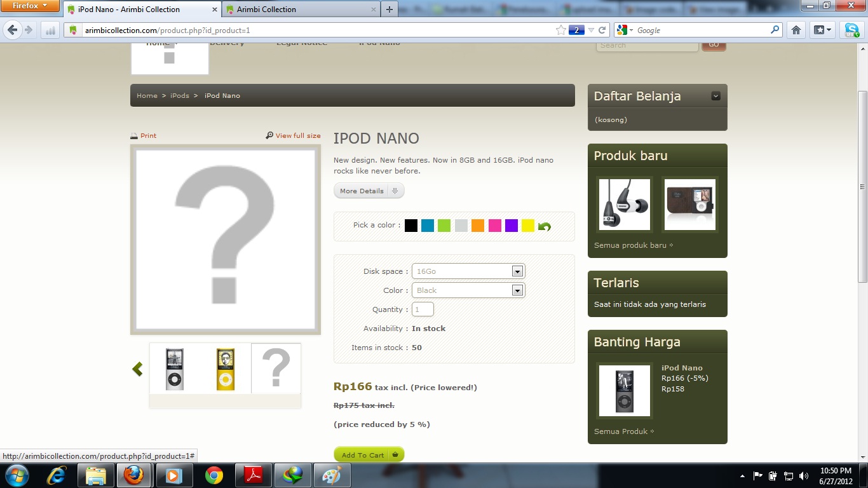
Task: Click the Print printer icon
Action: tap(134, 136)
